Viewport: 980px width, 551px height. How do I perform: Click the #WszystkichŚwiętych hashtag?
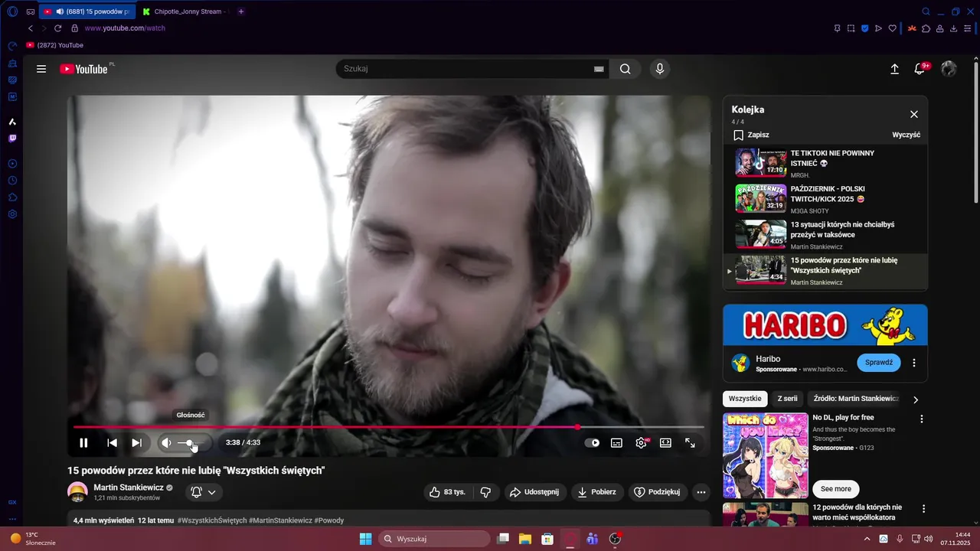pyautogui.click(x=212, y=520)
